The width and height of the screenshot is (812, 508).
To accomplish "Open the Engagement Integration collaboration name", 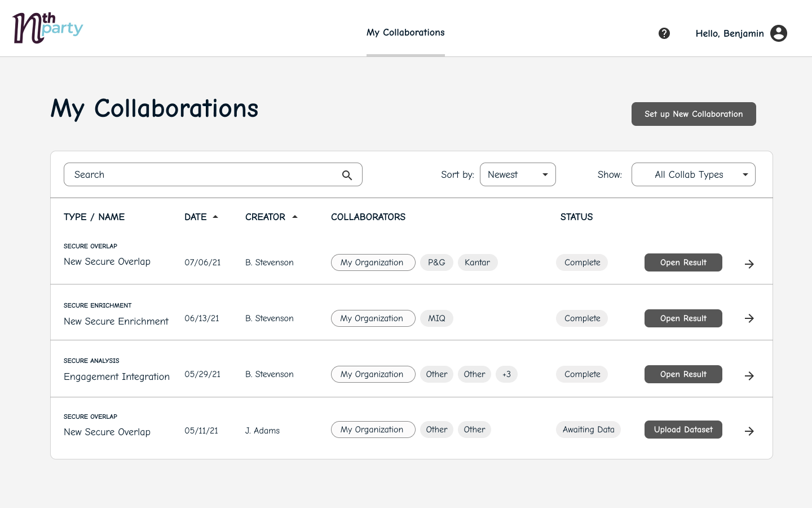I will pos(117,376).
